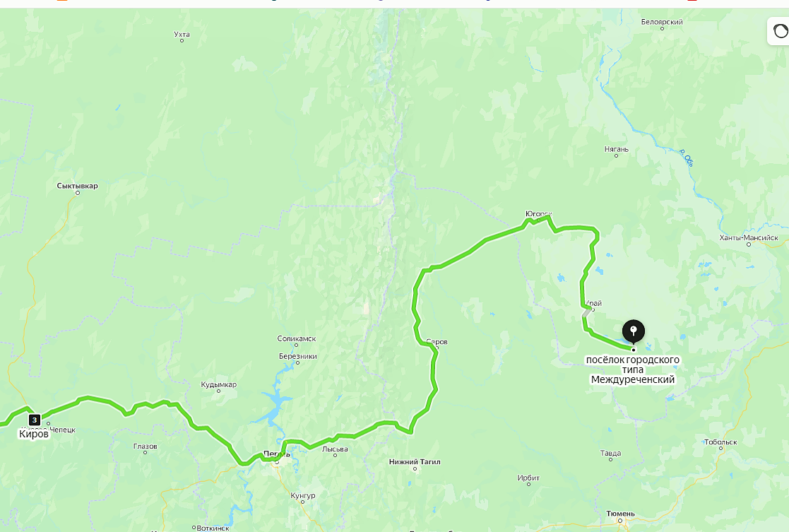Click the Междуреченский destination label
The width and height of the screenshot is (789, 532).
632,370
